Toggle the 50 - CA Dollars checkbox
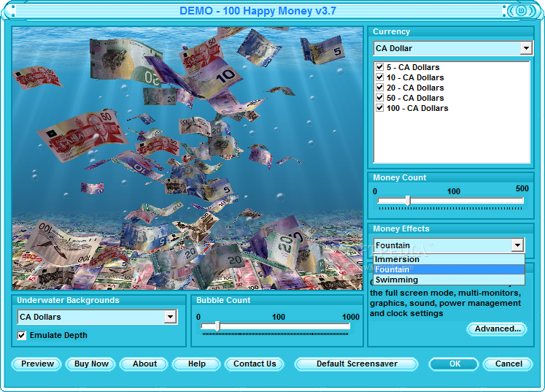This screenshot has height=392, width=545. [x=379, y=98]
